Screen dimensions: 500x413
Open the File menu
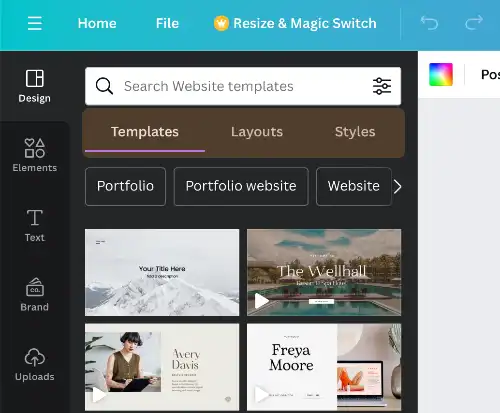(167, 23)
